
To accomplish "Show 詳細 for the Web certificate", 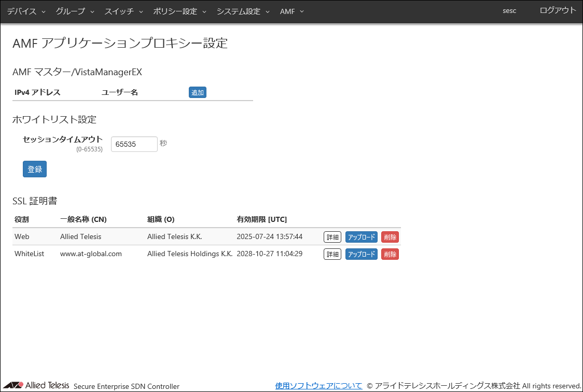I will pos(332,237).
